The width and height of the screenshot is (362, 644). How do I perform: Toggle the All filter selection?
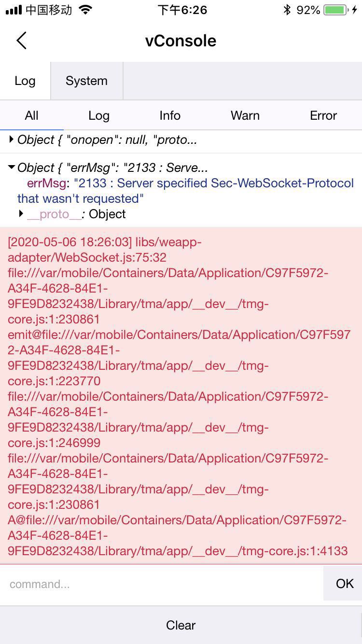pyautogui.click(x=31, y=115)
